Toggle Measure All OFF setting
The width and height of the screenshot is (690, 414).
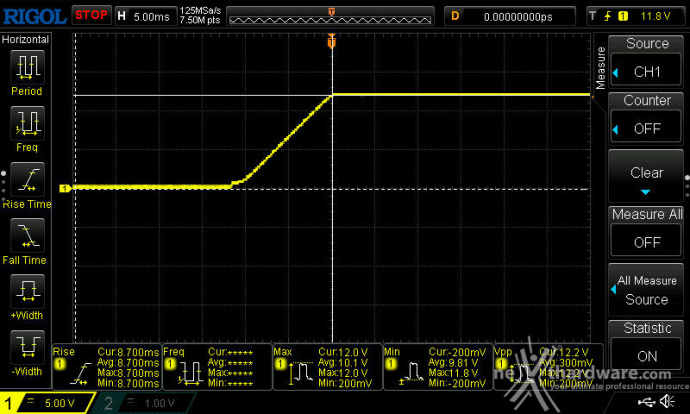(x=646, y=232)
